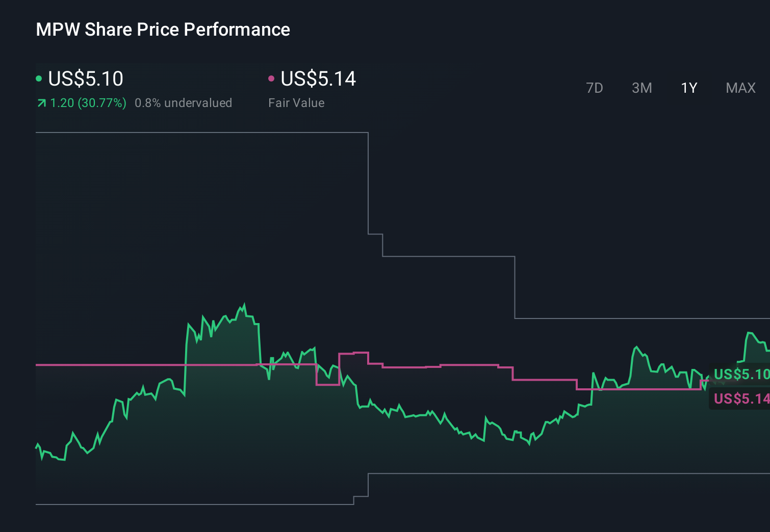Viewport: 770px width, 532px height.
Task: Click the green upward trend arrow icon
Action: [41, 102]
